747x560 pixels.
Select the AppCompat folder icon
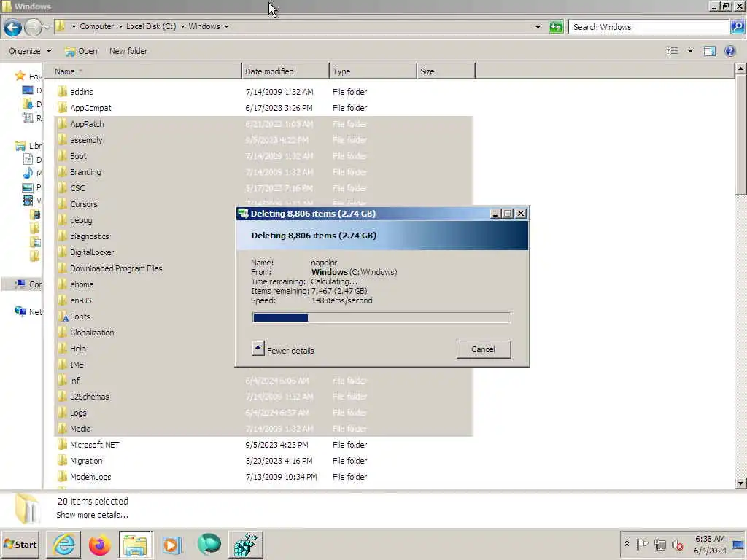pyautogui.click(x=62, y=108)
